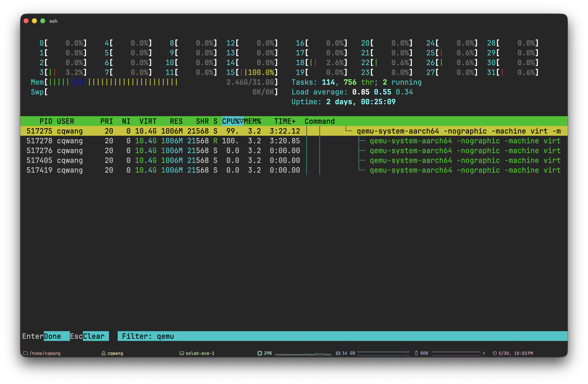
Task: Click the 3:20.85 TIME+ value
Action: click(x=285, y=141)
